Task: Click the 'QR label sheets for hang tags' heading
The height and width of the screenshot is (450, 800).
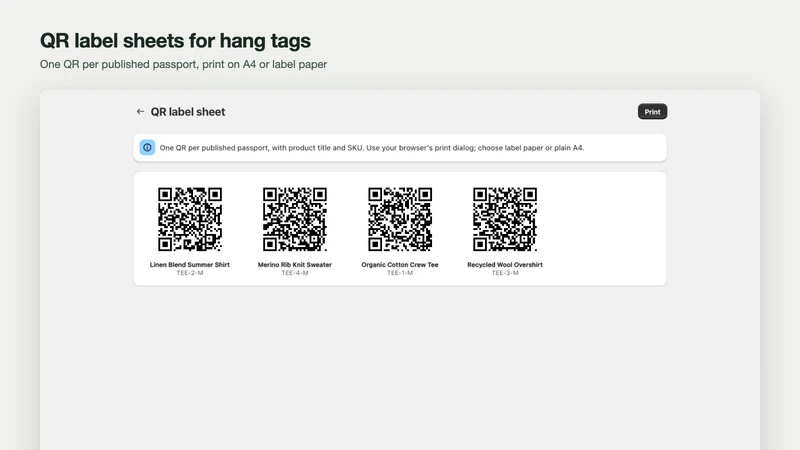Action: (x=176, y=41)
